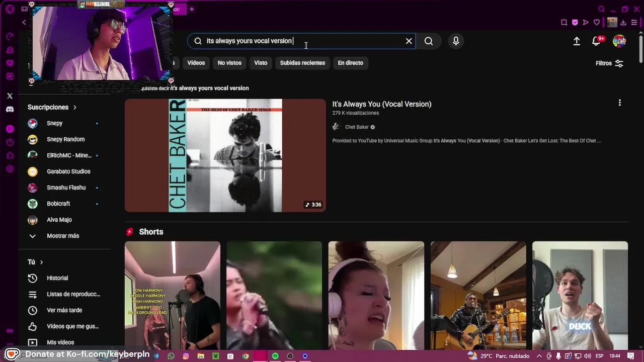
Task: Click the Opera logo menu icon
Action: coord(10,9)
